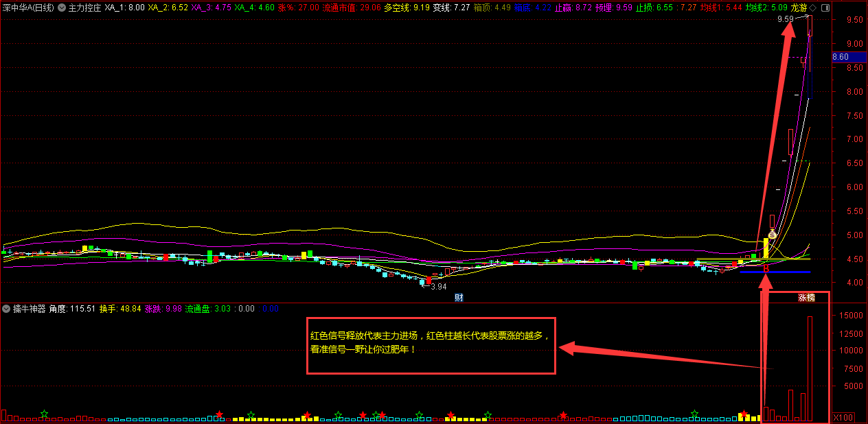Click the 3.94 low price label

438,287
